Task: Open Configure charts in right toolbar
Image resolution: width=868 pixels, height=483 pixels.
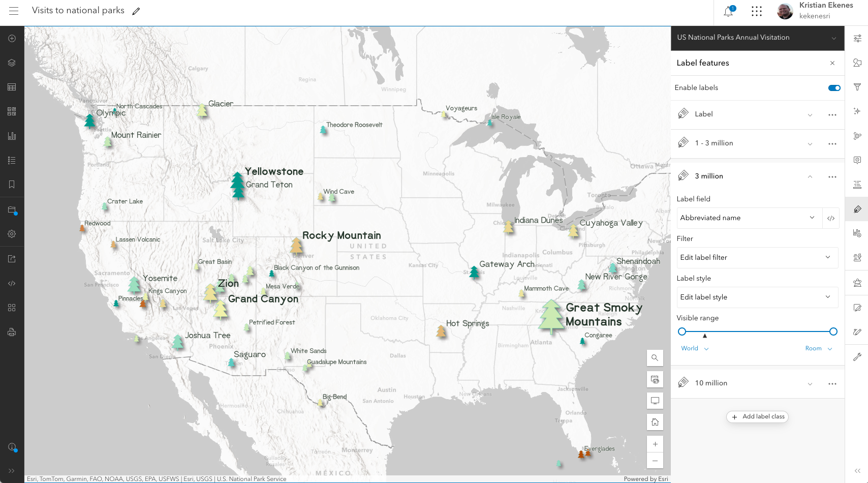Action: [x=857, y=233]
